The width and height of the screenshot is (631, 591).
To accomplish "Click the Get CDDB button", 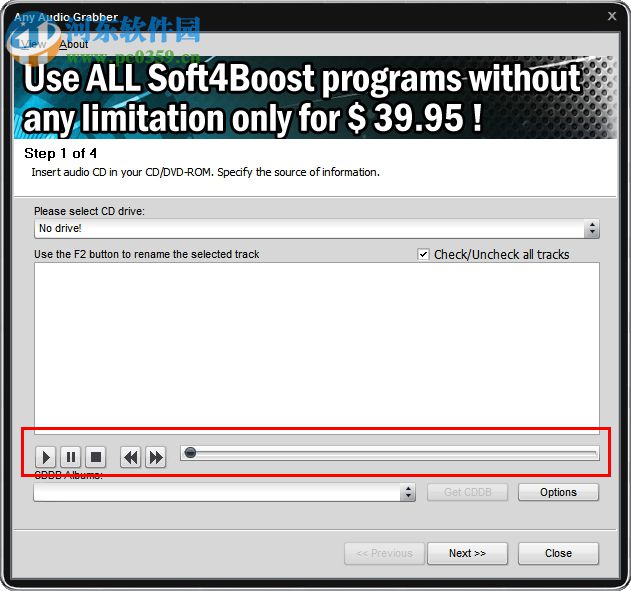I will click(x=467, y=492).
